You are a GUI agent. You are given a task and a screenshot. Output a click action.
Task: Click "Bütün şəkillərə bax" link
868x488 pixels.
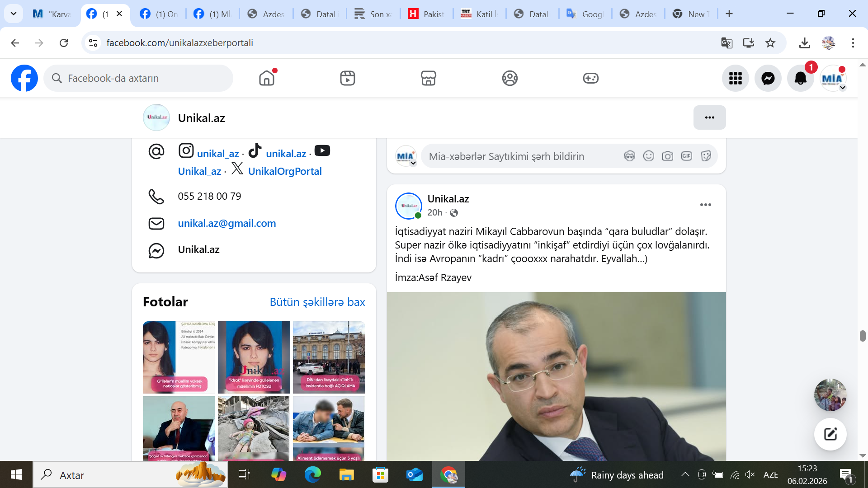coord(317,302)
